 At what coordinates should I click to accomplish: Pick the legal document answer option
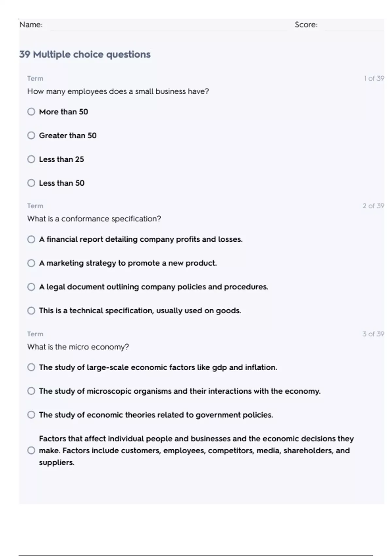point(31,287)
